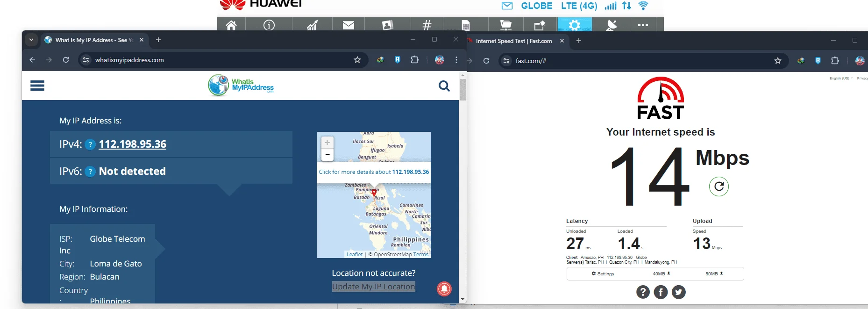
Task: Zoom out on the IP location map
Action: 327,155
